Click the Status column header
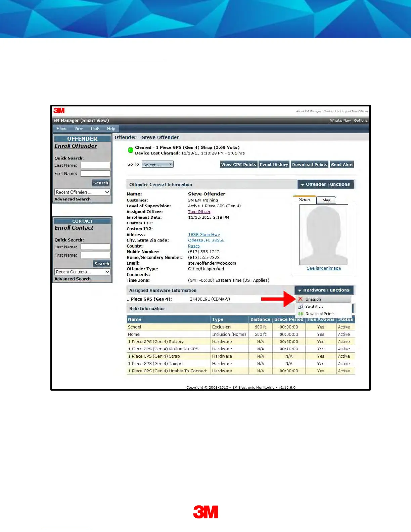This screenshot has height=532, width=411. tap(346, 319)
